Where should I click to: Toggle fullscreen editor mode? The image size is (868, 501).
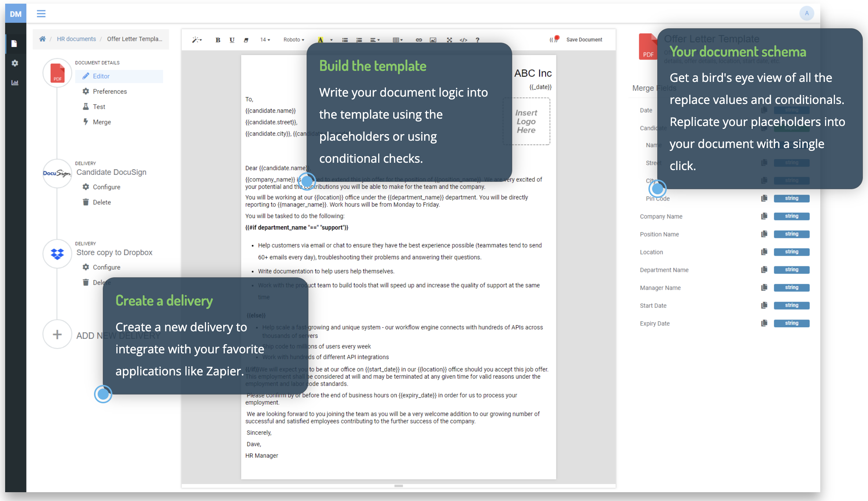pos(449,40)
